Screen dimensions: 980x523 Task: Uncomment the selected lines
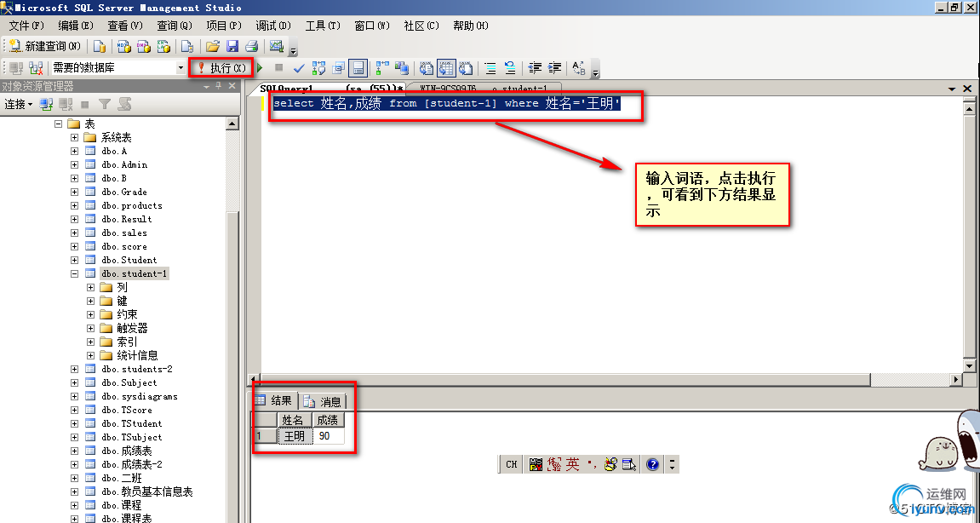tap(510, 67)
